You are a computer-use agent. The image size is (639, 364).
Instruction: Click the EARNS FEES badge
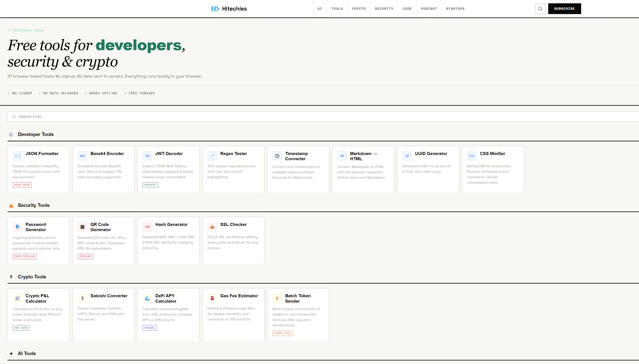(283, 333)
